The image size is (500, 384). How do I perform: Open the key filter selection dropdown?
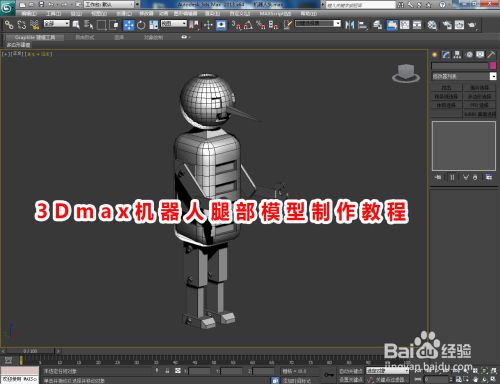point(387,371)
